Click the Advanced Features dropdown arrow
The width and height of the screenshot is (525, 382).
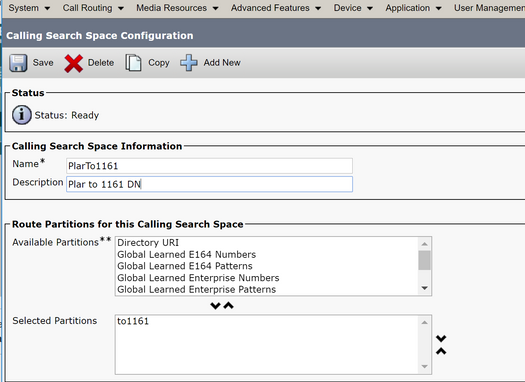pyautogui.click(x=318, y=8)
